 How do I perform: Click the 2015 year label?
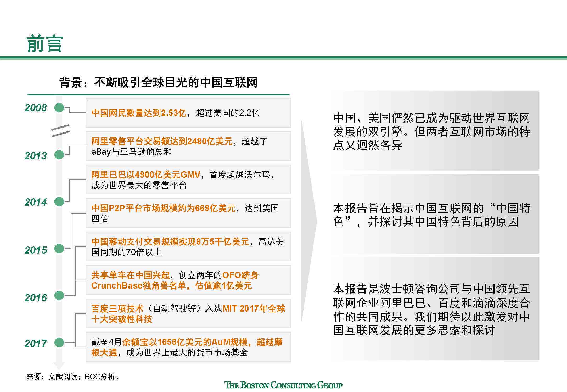pos(36,250)
